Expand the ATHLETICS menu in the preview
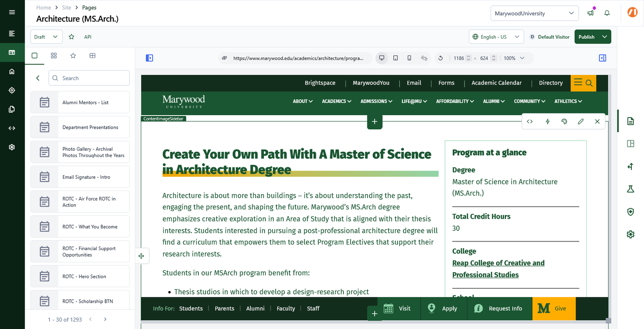Image resolution: width=644 pixels, height=329 pixels. coord(568,101)
